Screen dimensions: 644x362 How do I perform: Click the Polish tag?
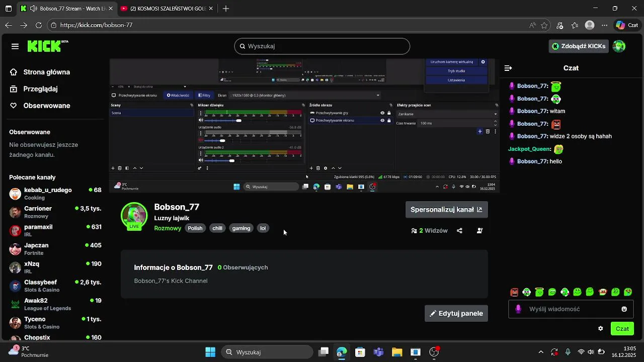coord(195,228)
